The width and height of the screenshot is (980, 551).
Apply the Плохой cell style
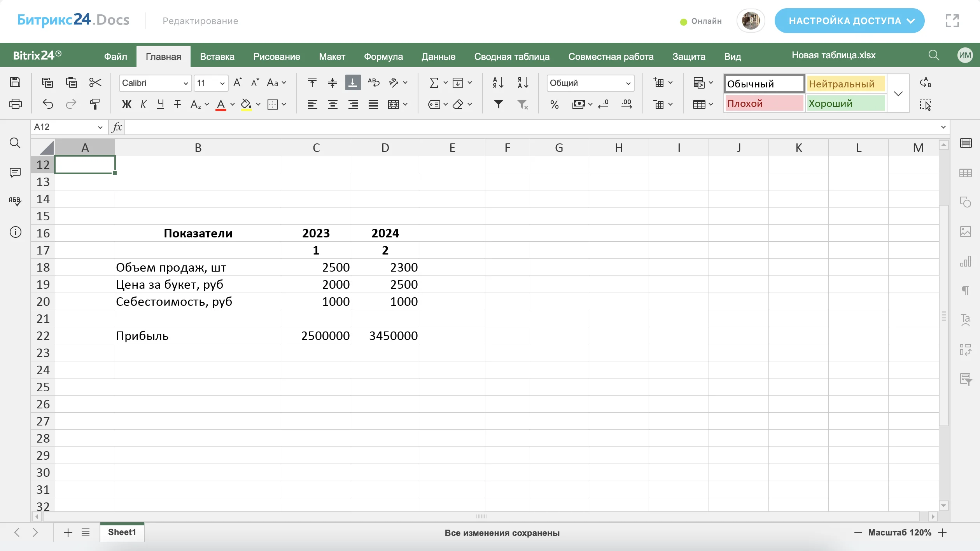point(764,103)
